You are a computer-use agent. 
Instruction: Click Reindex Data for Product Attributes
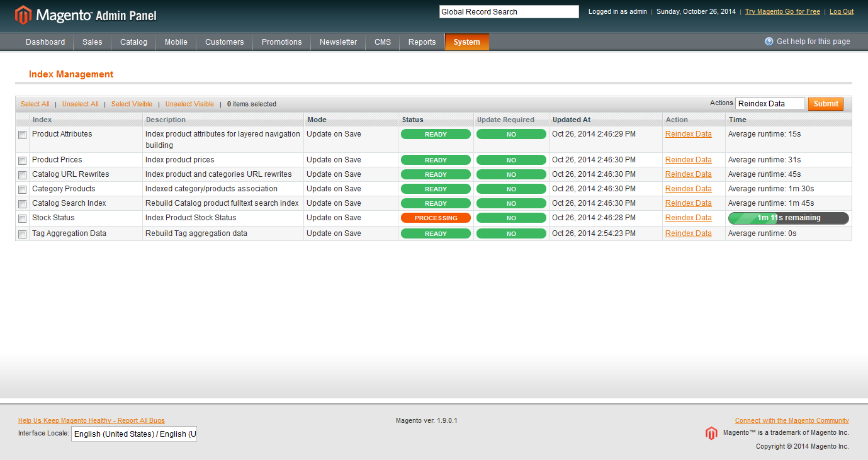tap(689, 134)
